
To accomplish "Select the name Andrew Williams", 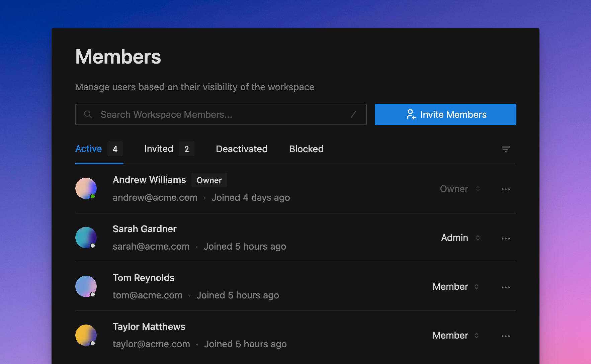I will 149,180.
